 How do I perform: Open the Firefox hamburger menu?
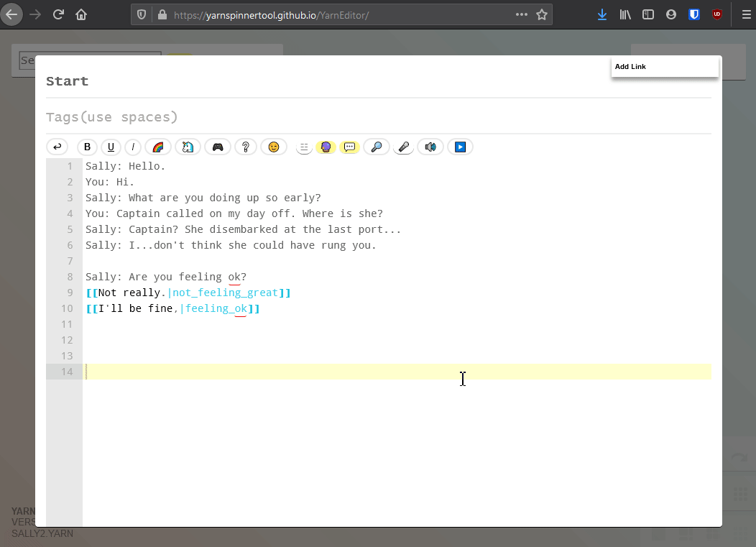[x=745, y=14]
